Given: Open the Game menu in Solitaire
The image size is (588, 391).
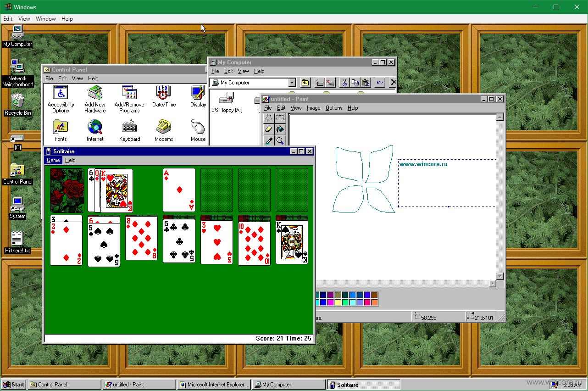Looking at the screenshot, I should coord(53,160).
